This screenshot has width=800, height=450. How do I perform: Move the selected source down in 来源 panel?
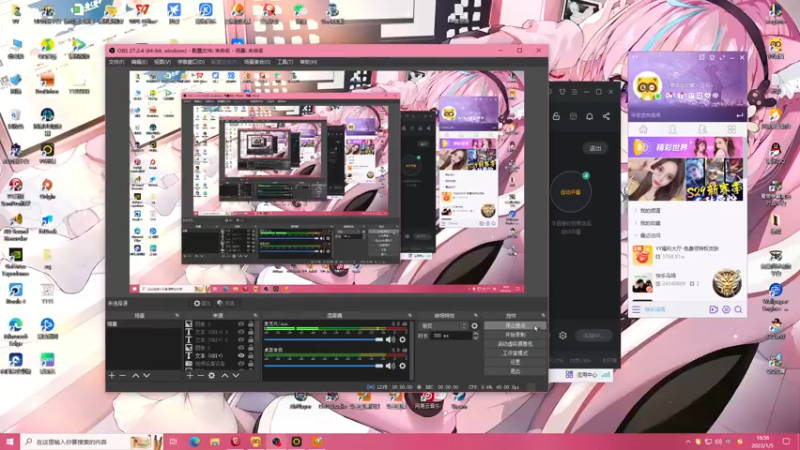click(x=236, y=376)
